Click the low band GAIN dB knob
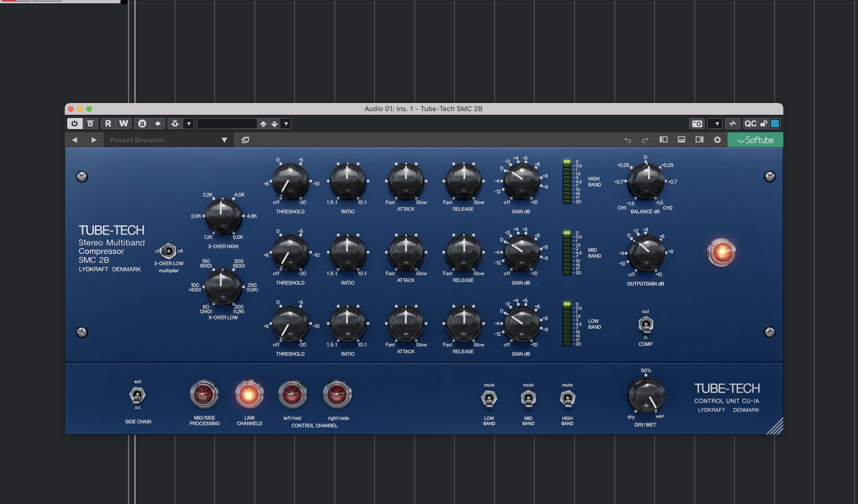The height and width of the screenshot is (504, 858). tap(521, 323)
